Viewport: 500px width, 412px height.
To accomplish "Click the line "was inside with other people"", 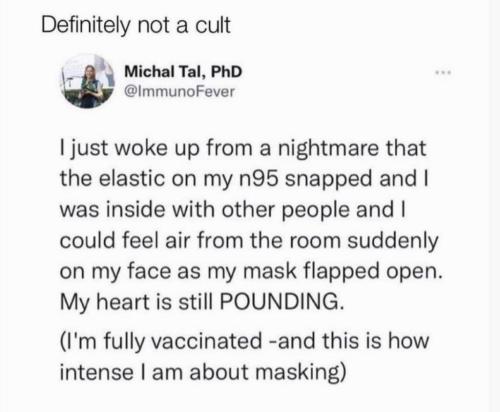I will click(x=233, y=210).
